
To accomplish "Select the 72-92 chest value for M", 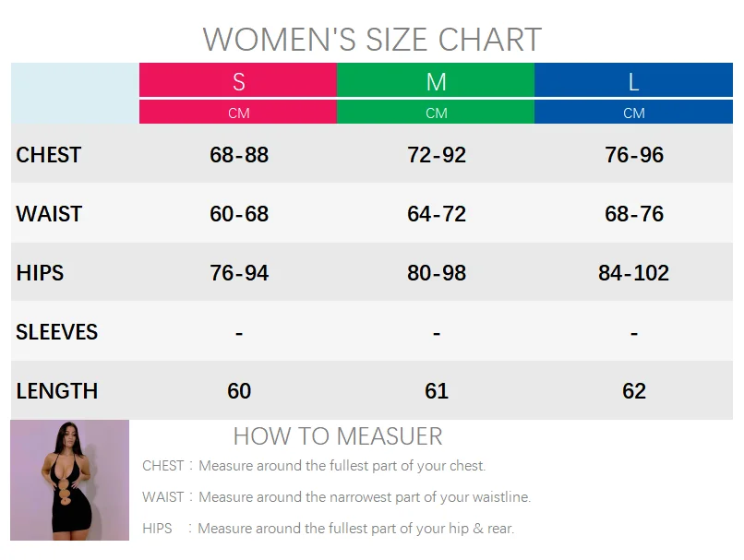I will (437, 155).
